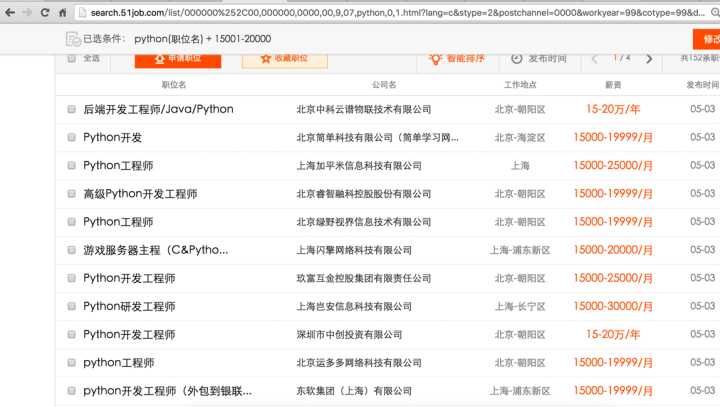This screenshot has height=407, width=720.
Task: Open company 北京简单科技有限公司
Action: (x=377, y=137)
